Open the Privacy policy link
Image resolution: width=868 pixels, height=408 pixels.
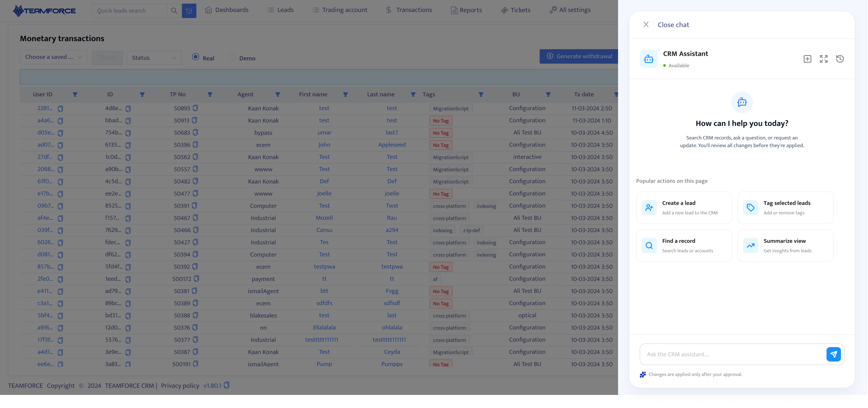tap(180, 386)
